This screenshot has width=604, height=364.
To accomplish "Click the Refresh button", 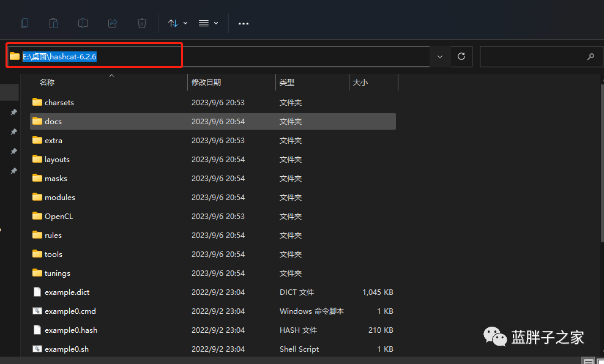I will point(461,57).
